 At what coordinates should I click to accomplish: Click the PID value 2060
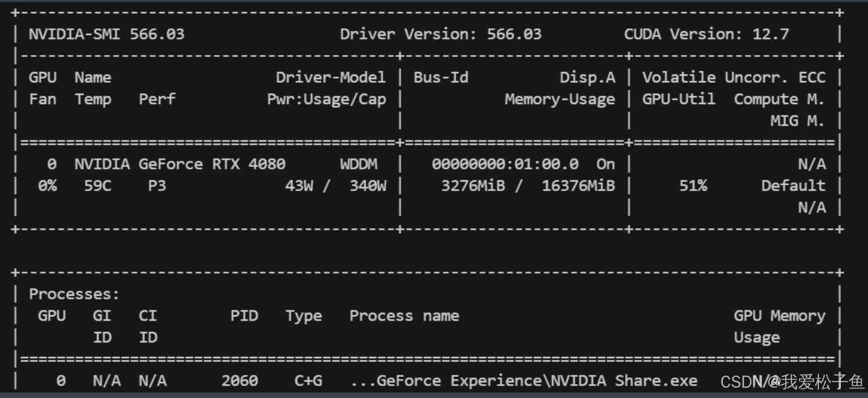tap(239, 381)
